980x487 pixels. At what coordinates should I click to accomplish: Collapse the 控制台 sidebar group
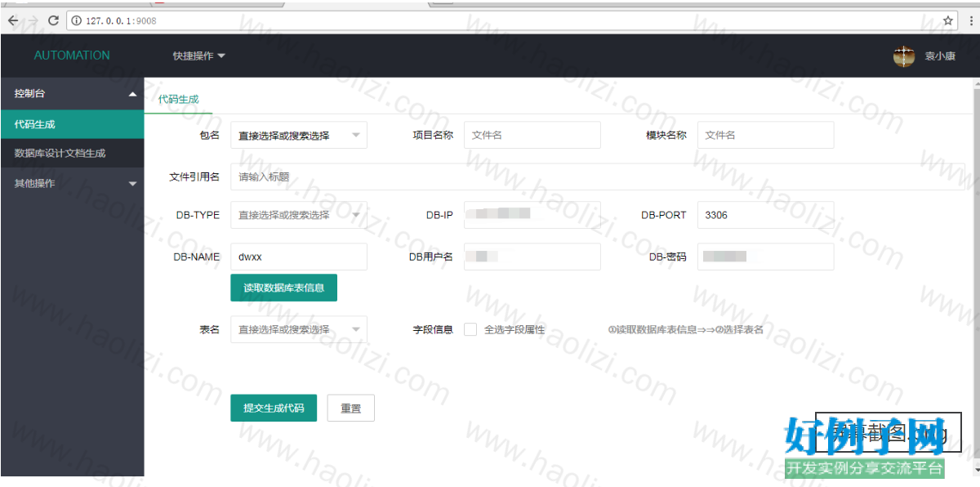72,94
